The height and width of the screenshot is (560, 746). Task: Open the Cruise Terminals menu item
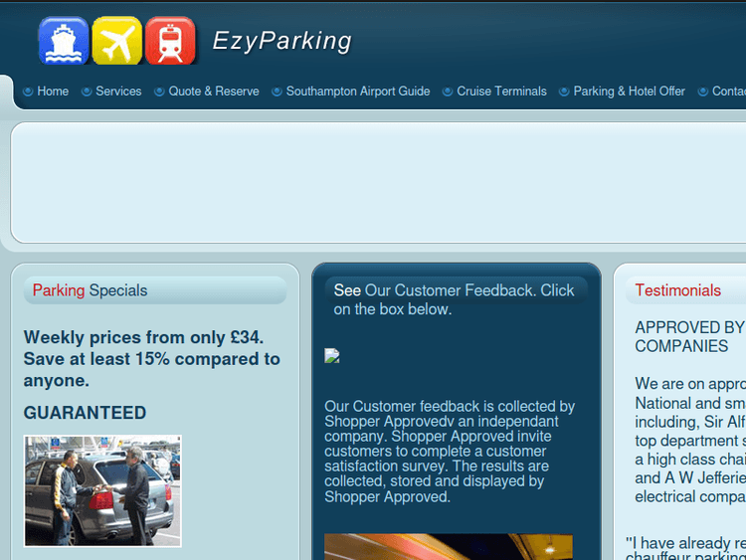pyautogui.click(x=501, y=91)
